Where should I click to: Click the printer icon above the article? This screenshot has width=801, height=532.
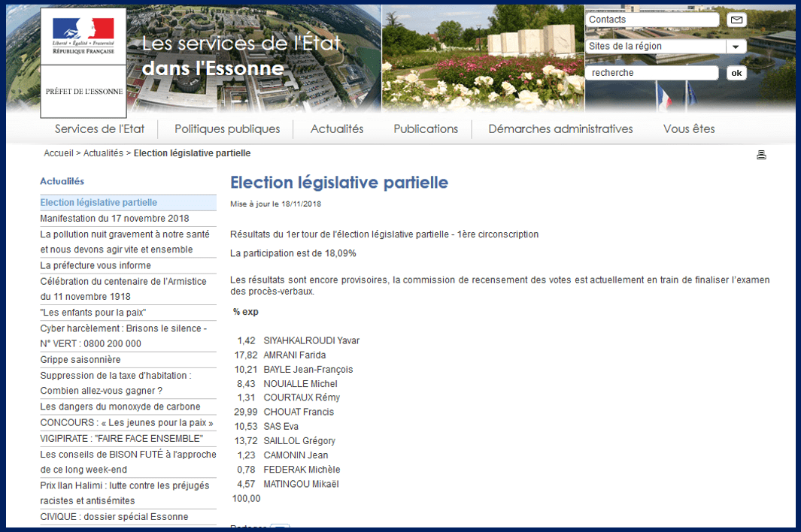click(x=761, y=155)
